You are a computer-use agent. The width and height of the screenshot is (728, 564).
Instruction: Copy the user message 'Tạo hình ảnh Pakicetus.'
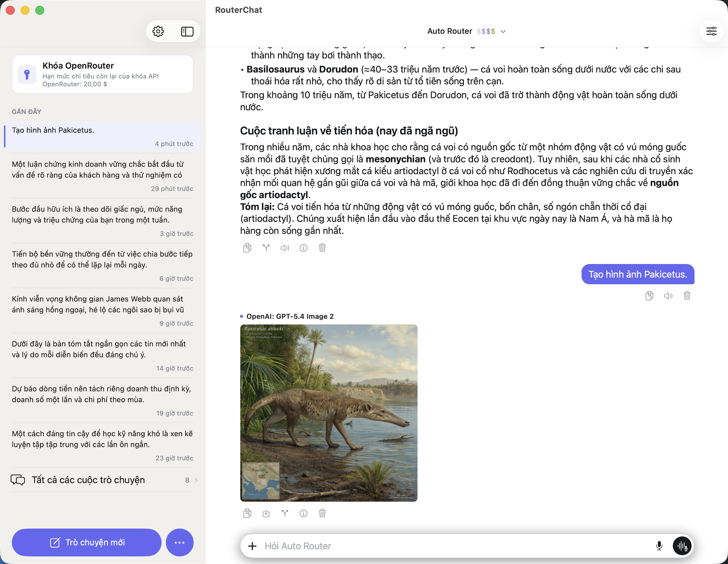[x=649, y=296]
